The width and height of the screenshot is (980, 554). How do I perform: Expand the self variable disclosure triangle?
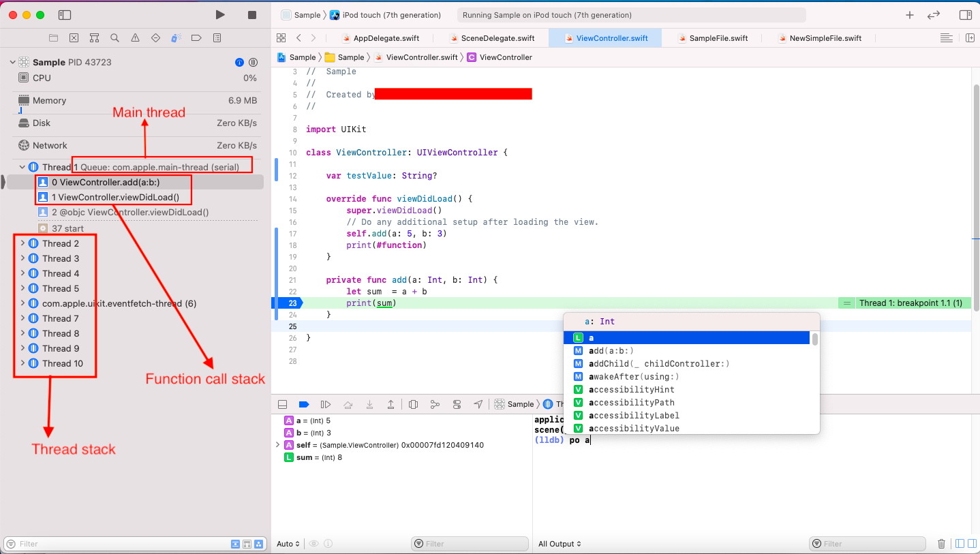coord(277,445)
